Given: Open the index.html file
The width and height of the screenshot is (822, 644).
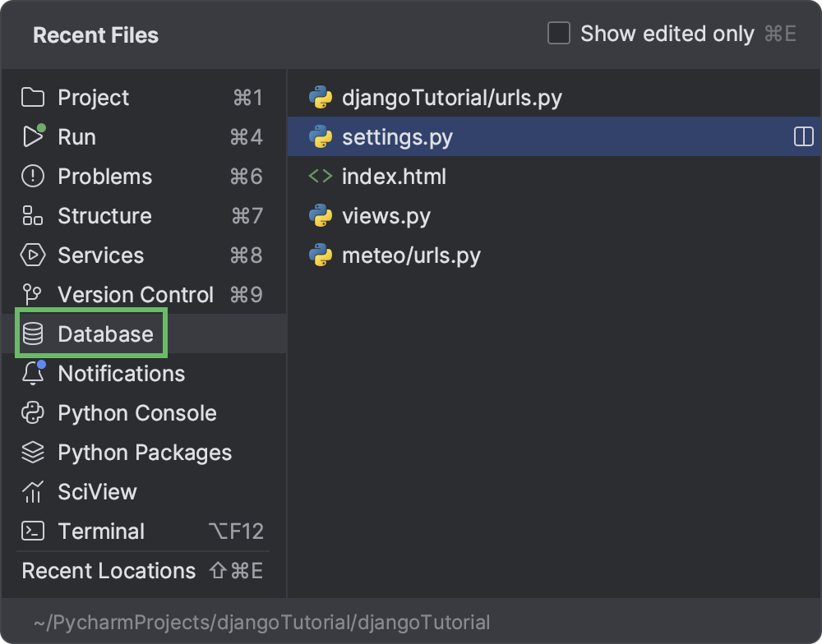Looking at the screenshot, I should point(395,176).
